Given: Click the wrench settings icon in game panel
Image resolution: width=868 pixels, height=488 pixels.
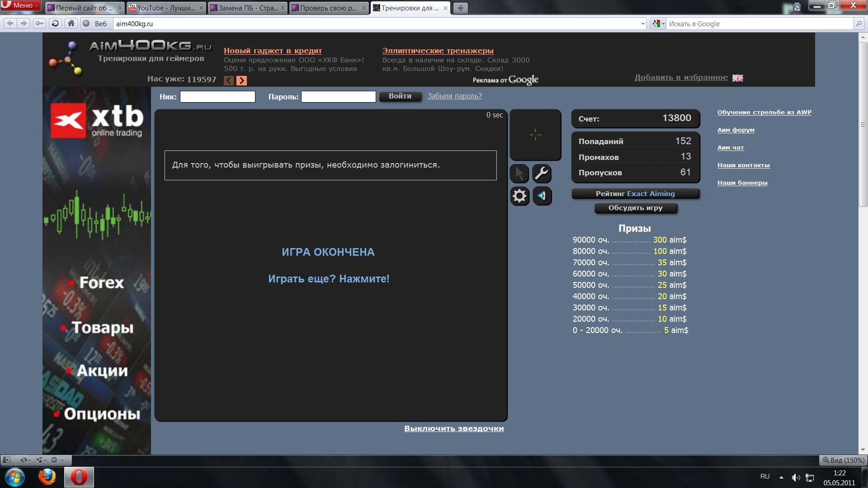Looking at the screenshot, I should (542, 174).
